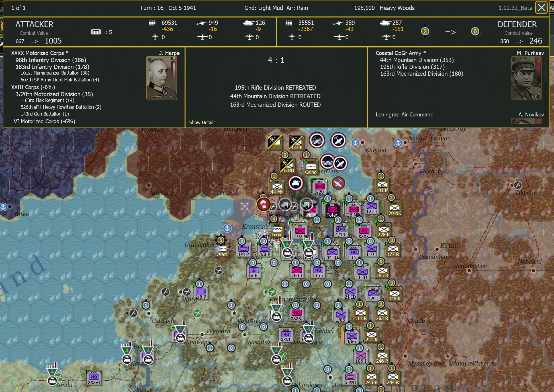Click defender fort level 2 badge

pyautogui.click(x=425, y=31)
